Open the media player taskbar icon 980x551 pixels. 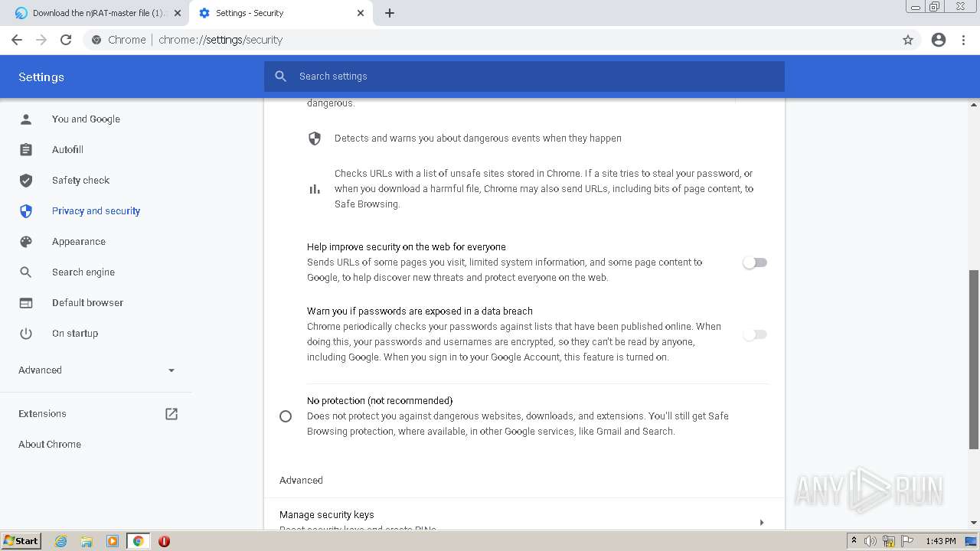113,541
